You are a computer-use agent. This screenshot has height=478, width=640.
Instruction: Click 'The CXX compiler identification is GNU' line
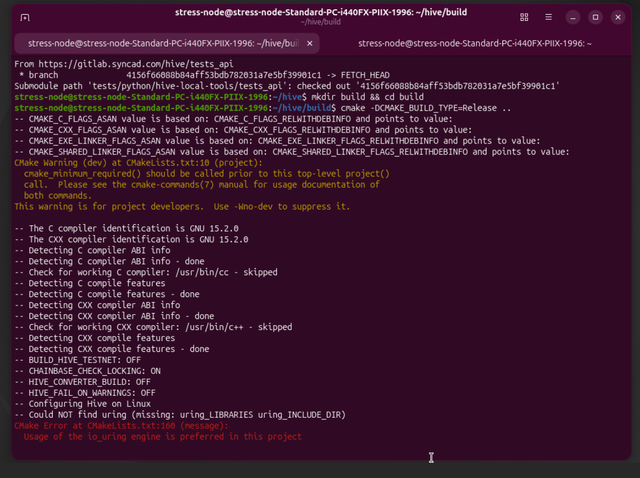pos(131,240)
